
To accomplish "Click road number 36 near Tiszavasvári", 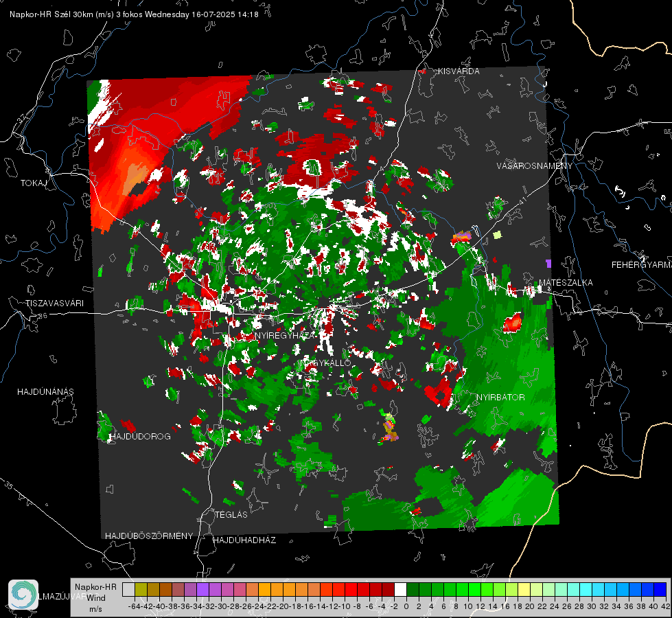I will click(43, 316).
